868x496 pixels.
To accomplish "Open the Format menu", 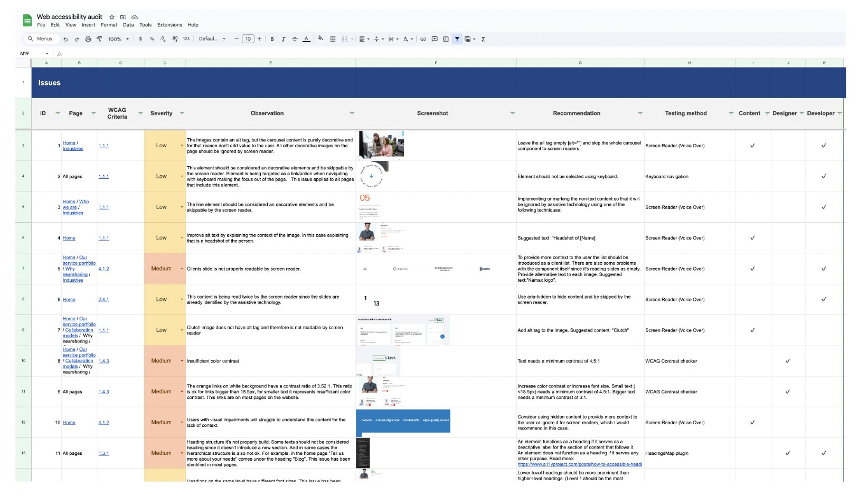I will coord(109,25).
